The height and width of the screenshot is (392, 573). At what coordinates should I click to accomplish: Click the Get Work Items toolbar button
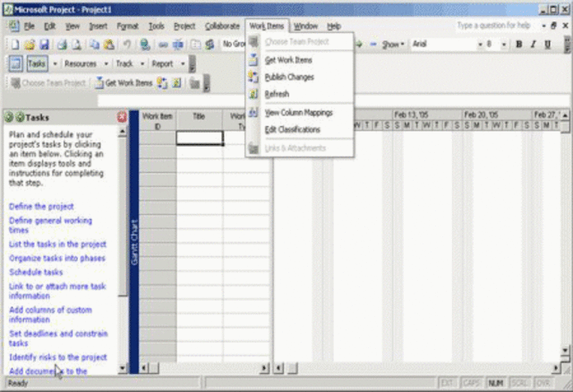[x=124, y=83]
